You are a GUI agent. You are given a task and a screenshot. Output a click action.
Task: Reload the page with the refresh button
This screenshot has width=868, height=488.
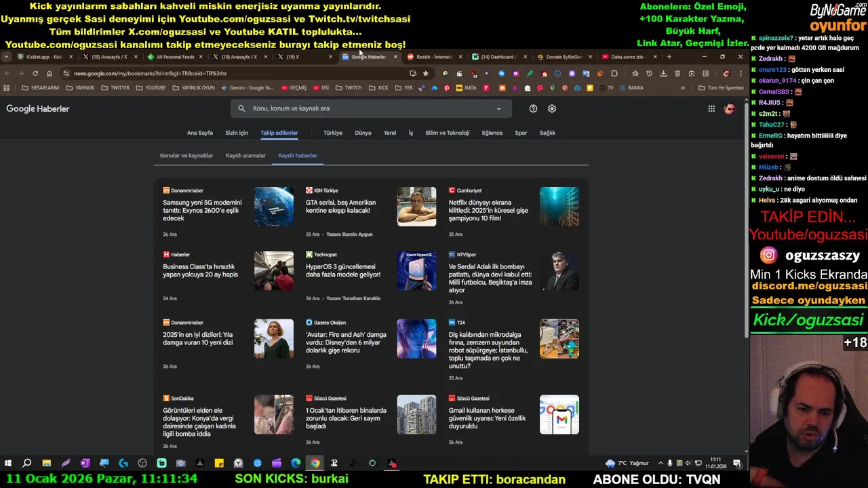(35, 73)
